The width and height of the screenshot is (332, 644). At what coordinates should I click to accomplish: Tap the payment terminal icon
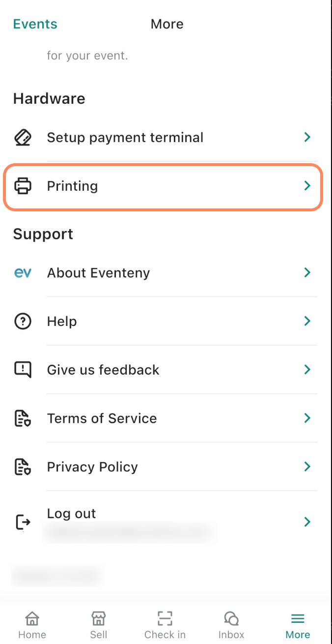(23, 138)
